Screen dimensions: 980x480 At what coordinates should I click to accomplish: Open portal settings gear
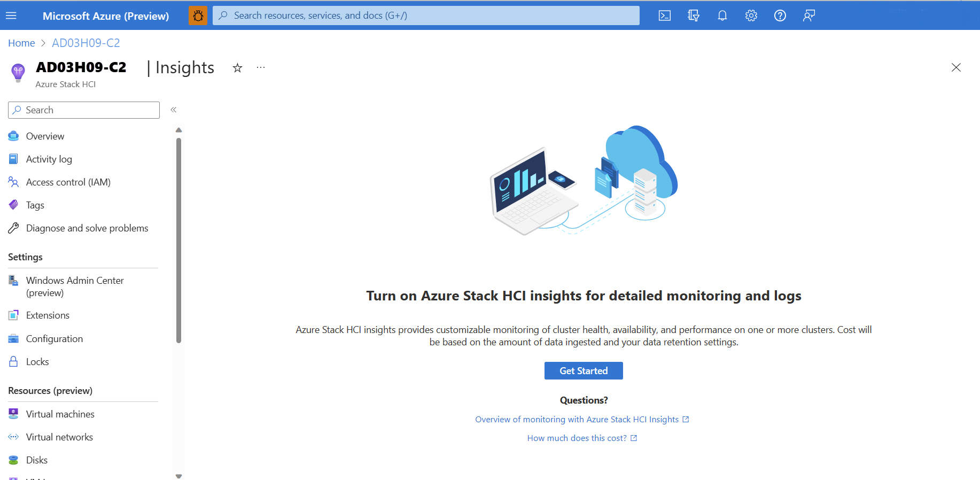(x=751, y=16)
